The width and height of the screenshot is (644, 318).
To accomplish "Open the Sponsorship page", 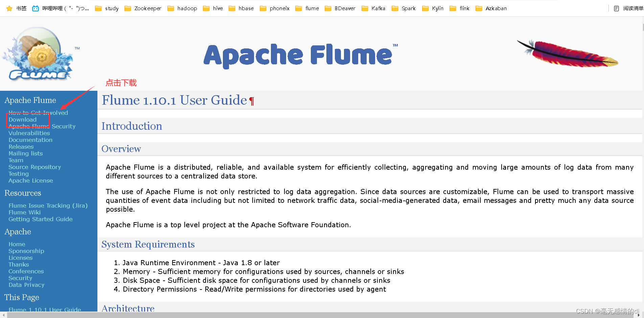I will (26, 251).
